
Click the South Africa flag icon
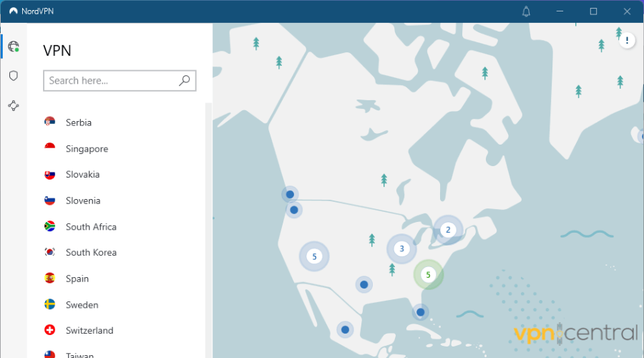pos(49,226)
